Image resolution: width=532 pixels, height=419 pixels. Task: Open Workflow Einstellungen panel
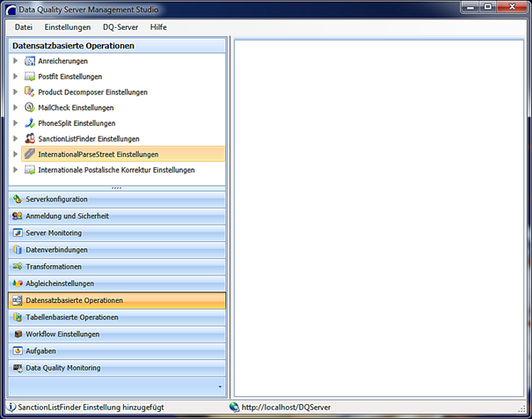pyautogui.click(x=117, y=334)
